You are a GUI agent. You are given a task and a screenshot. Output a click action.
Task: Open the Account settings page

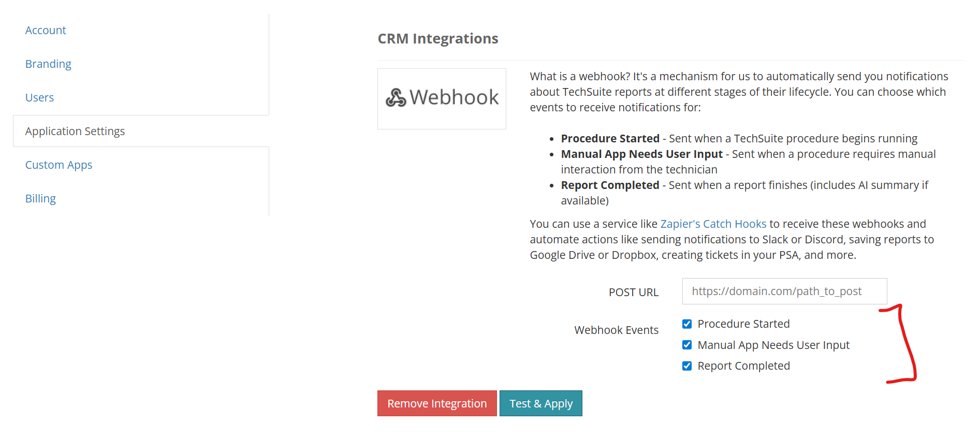point(46,31)
